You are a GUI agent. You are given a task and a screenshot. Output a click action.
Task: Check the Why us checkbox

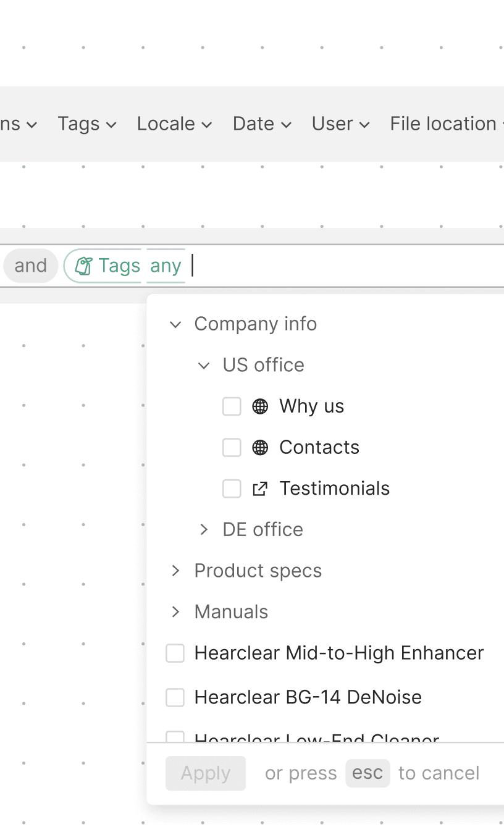[x=232, y=406]
